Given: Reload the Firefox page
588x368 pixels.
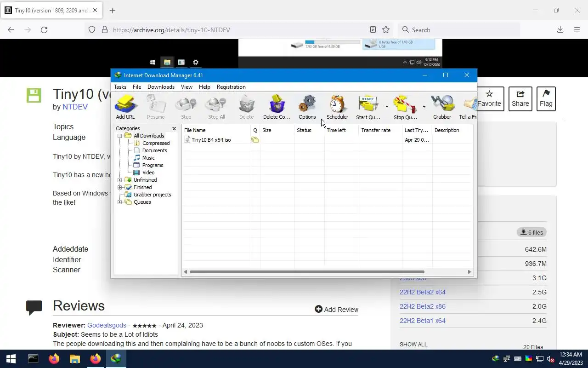Looking at the screenshot, I should click(x=44, y=30).
